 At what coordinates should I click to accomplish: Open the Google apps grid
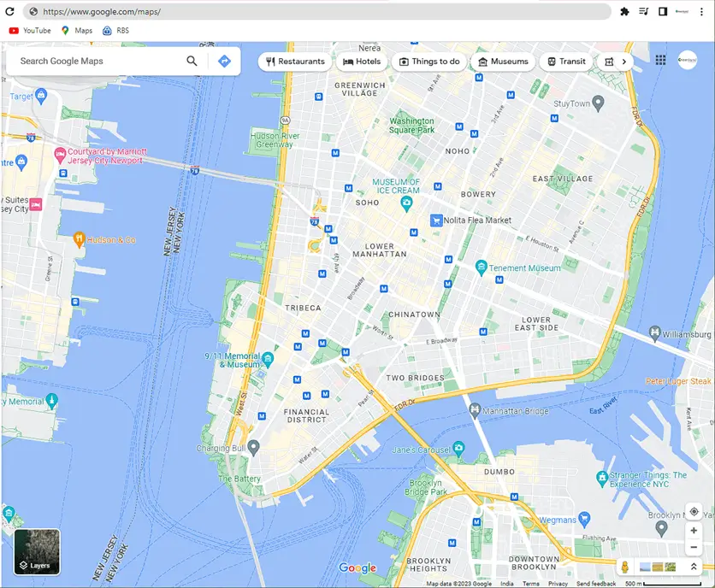[x=660, y=60]
